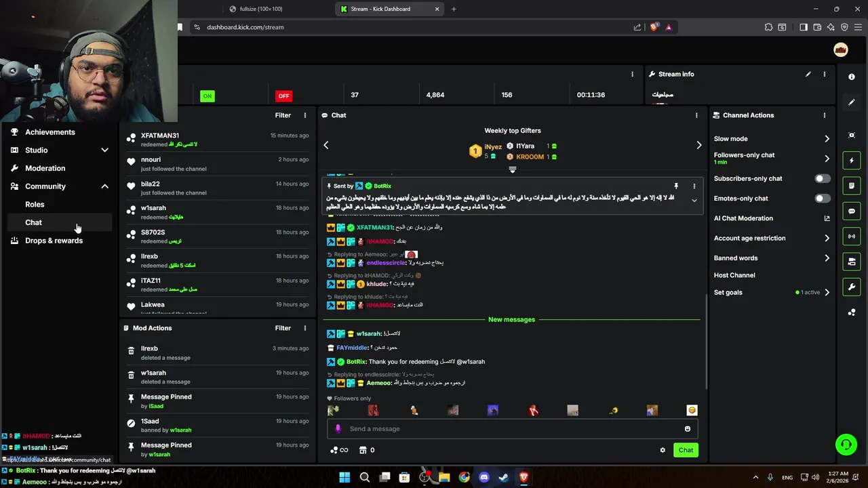Screen dimensions: 868x488
Task: Open Mod Actions three-dot menu
Action: click(x=305, y=328)
